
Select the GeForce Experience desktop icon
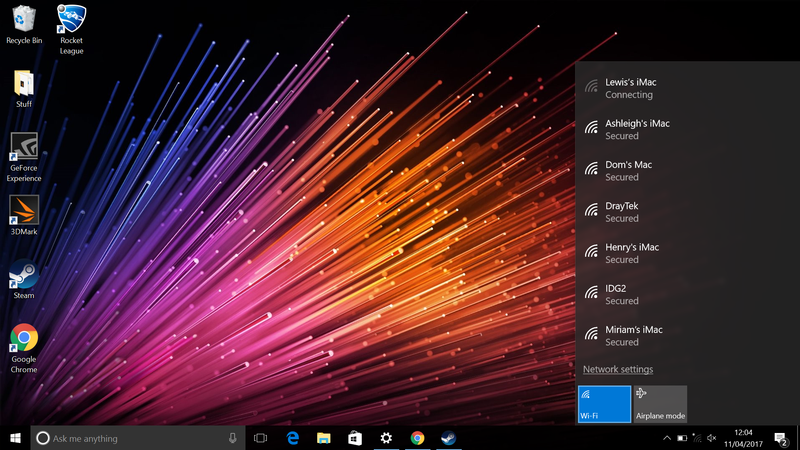24,157
